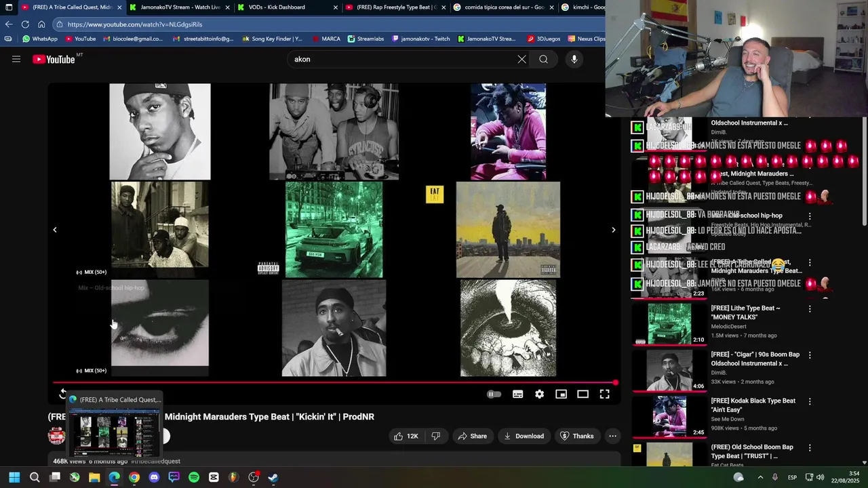Open eye artwork Mix (50+) thumbnail
The height and width of the screenshot is (488, 868).
coord(160,327)
